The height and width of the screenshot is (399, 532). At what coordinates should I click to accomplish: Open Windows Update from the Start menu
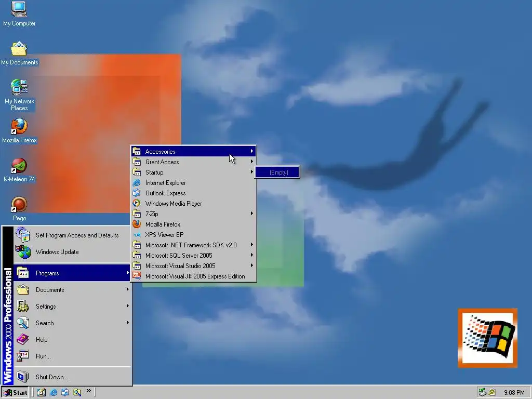pyautogui.click(x=72, y=252)
